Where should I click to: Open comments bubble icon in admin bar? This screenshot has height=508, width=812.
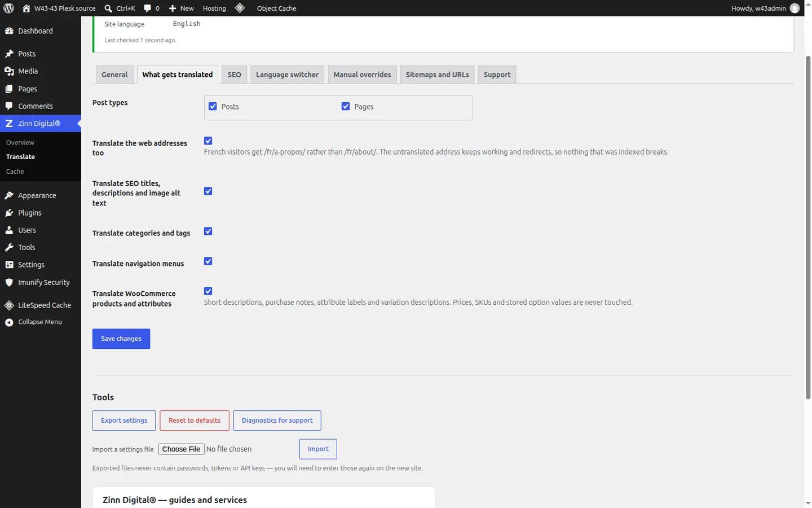click(x=147, y=8)
